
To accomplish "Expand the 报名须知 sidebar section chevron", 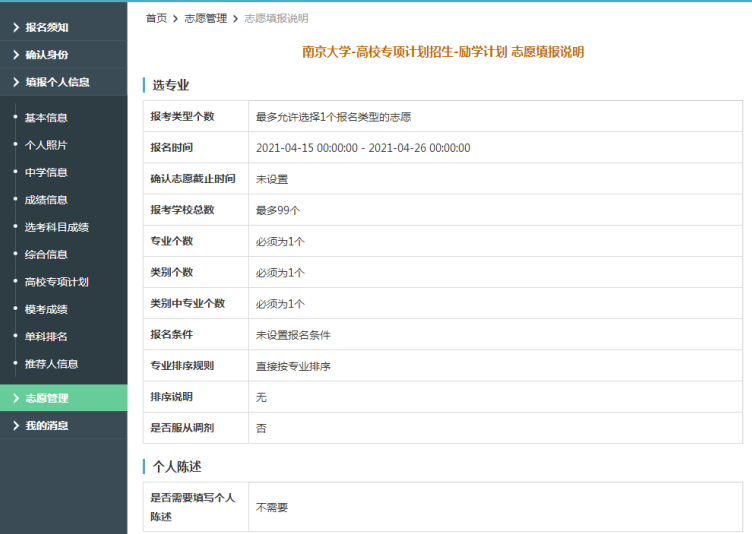I will [16, 27].
